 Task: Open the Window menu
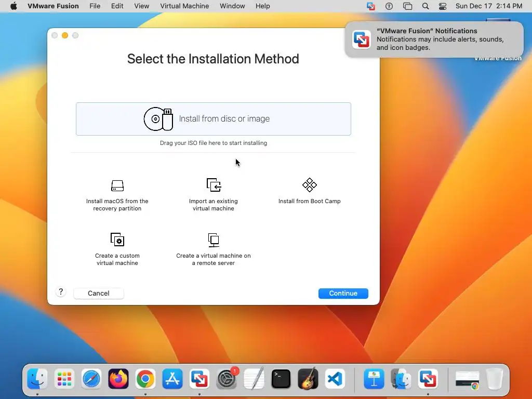(232, 6)
